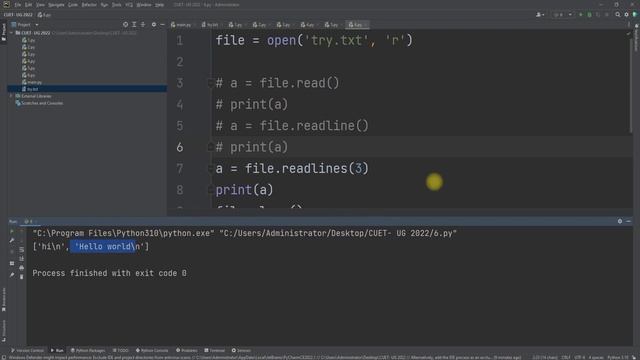
Task: Toggle the Notifications side tab
Action: point(636,38)
